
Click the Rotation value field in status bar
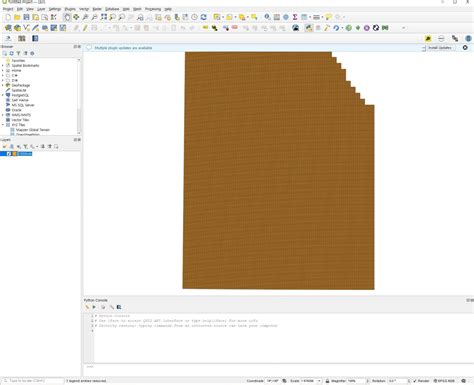coord(398,381)
